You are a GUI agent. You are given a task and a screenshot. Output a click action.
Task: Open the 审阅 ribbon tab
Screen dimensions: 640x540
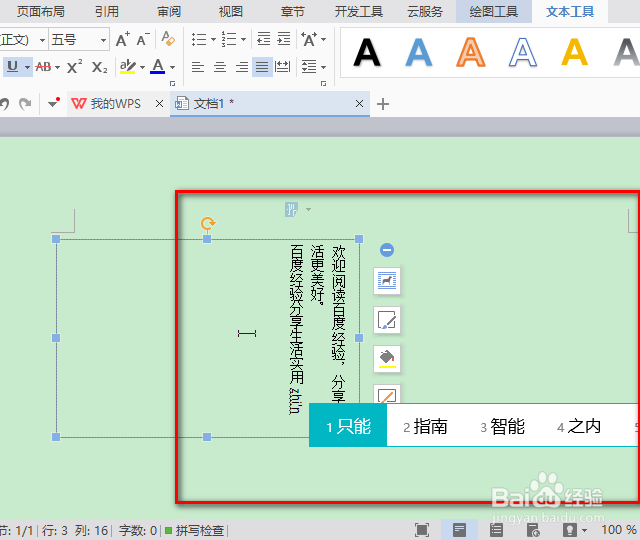[x=169, y=11]
